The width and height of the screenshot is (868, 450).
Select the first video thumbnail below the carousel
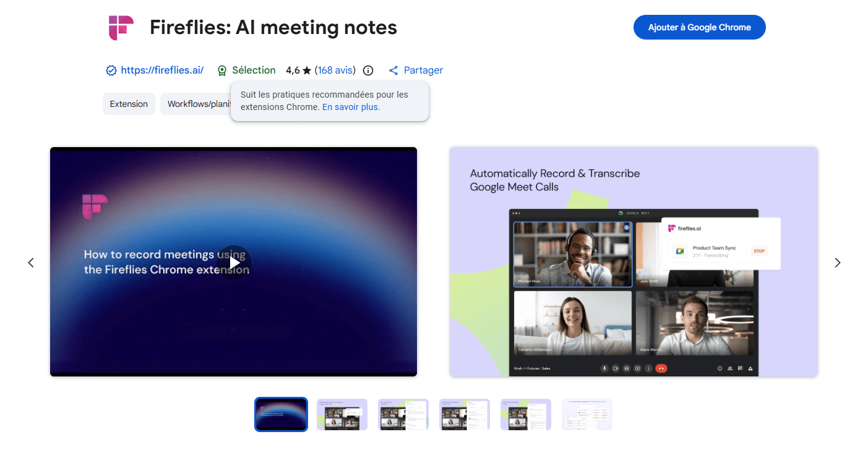(281, 414)
